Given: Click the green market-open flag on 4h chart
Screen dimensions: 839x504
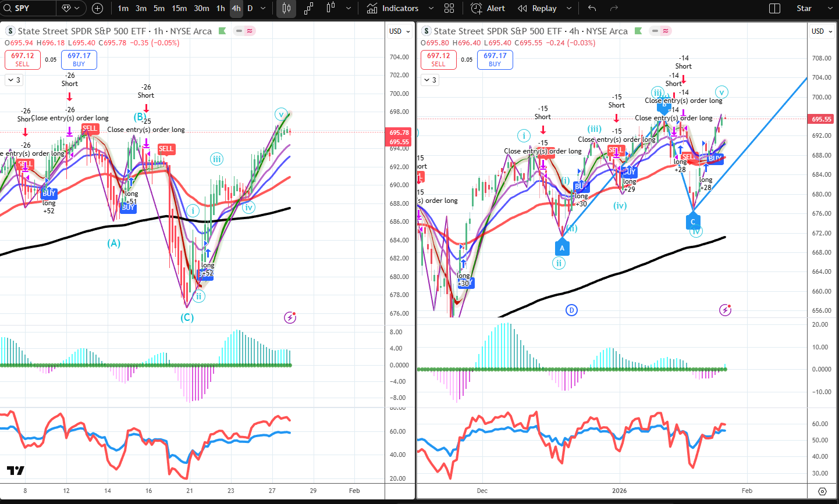Looking at the screenshot, I should 638,31.
